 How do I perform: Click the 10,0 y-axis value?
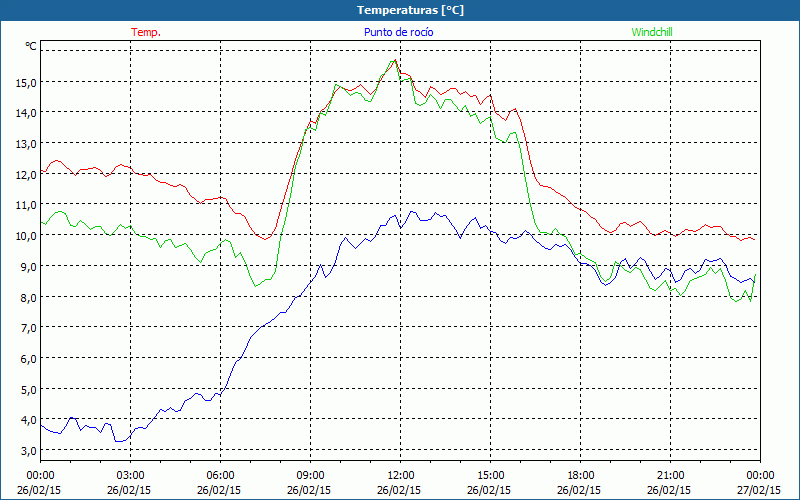pos(27,236)
